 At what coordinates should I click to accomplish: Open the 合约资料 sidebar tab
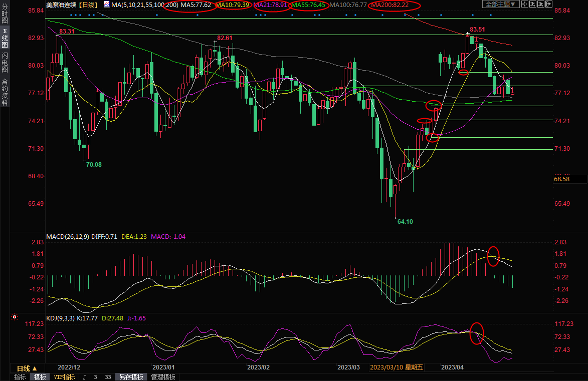click(5, 92)
